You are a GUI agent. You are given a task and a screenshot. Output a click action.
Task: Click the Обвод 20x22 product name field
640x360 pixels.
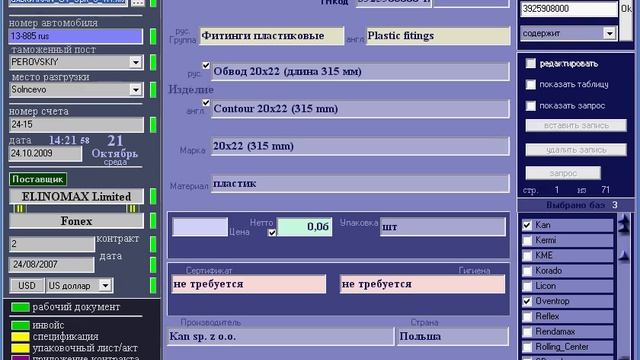(x=360, y=71)
